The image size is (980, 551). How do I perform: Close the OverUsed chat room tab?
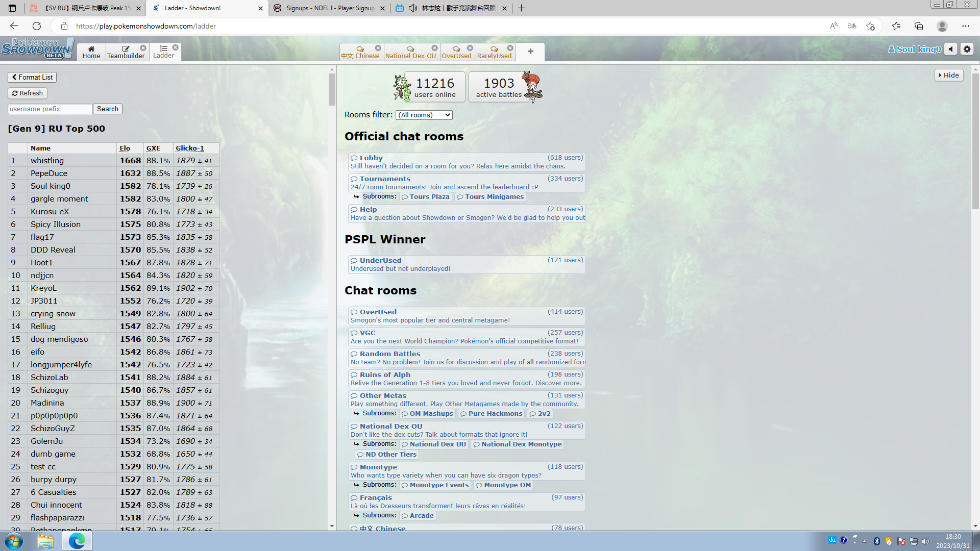[470, 48]
